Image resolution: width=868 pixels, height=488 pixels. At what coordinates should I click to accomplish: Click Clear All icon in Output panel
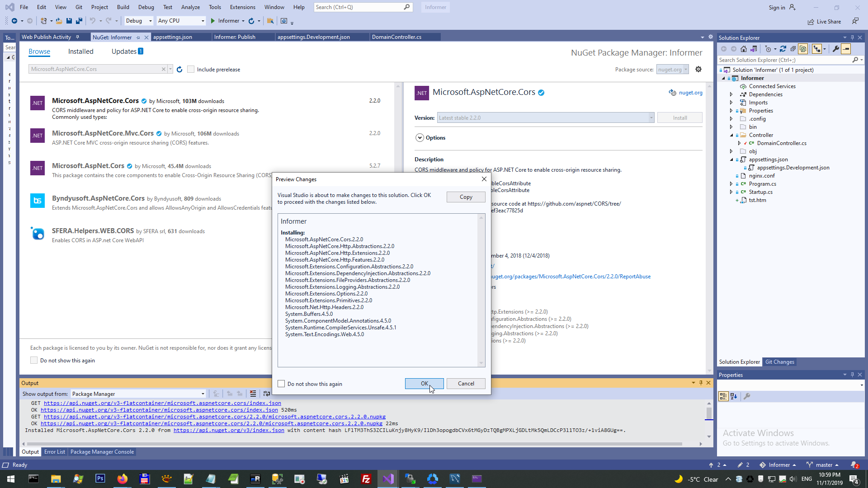click(x=253, y=394)
